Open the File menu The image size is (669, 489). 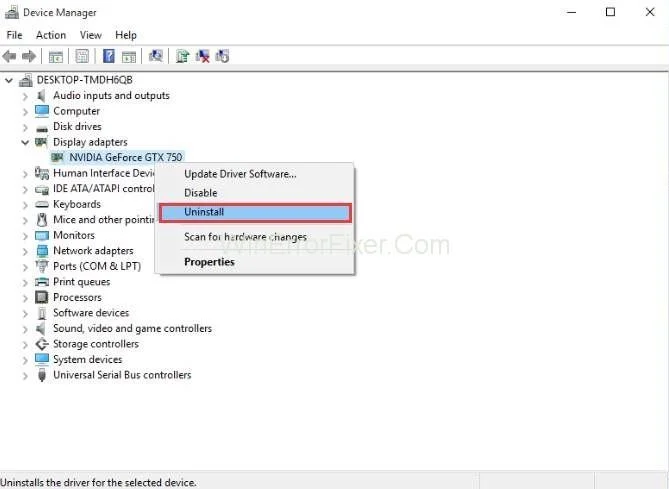click(x=15, y=35)
